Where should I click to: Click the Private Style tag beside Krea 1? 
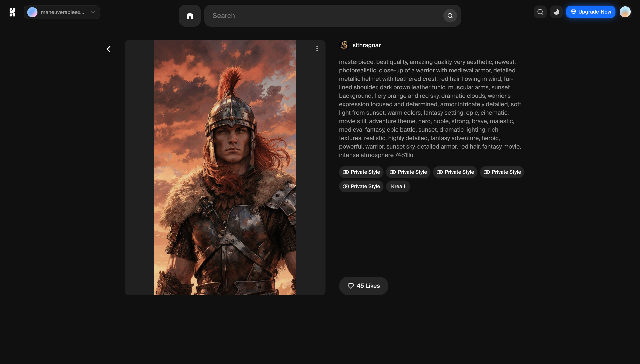[x=361, y=186]
